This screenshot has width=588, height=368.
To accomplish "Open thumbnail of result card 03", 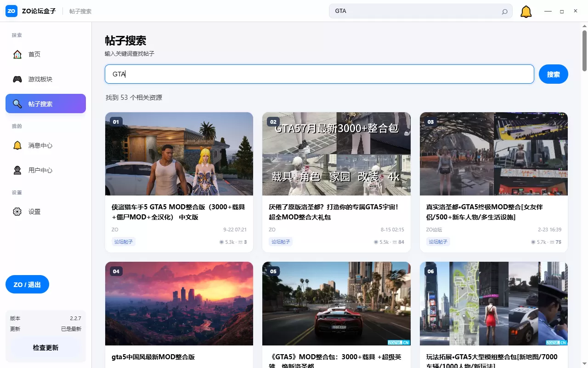I will (494, 154).
